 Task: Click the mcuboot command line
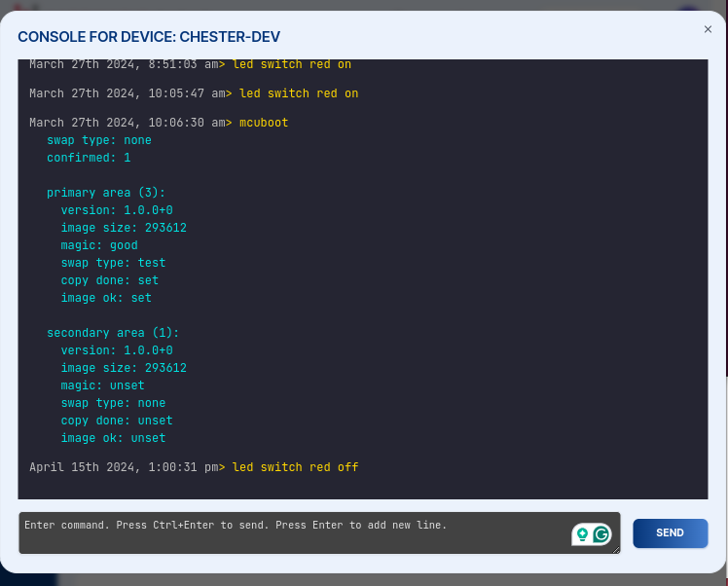(261, 123)
